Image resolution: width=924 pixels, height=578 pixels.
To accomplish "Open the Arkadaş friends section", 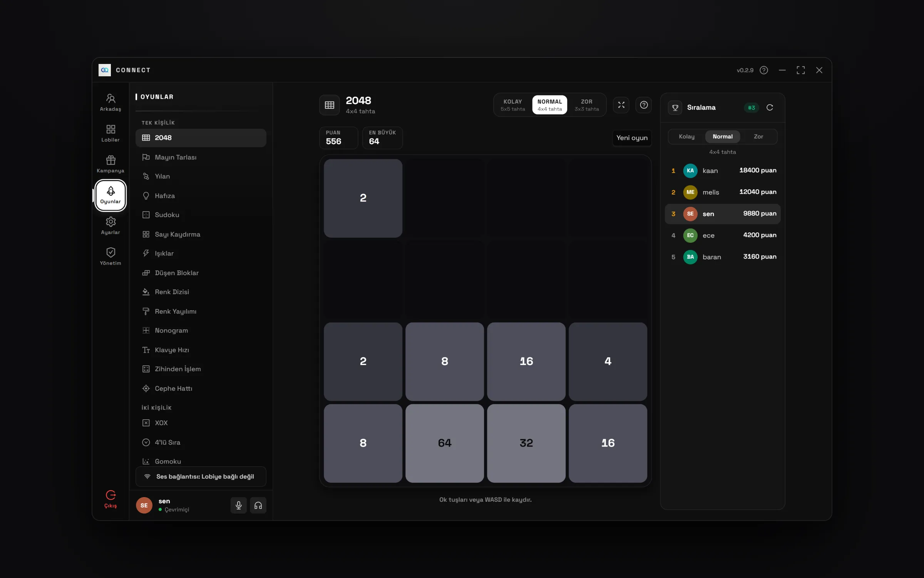I will coord(110,102).
